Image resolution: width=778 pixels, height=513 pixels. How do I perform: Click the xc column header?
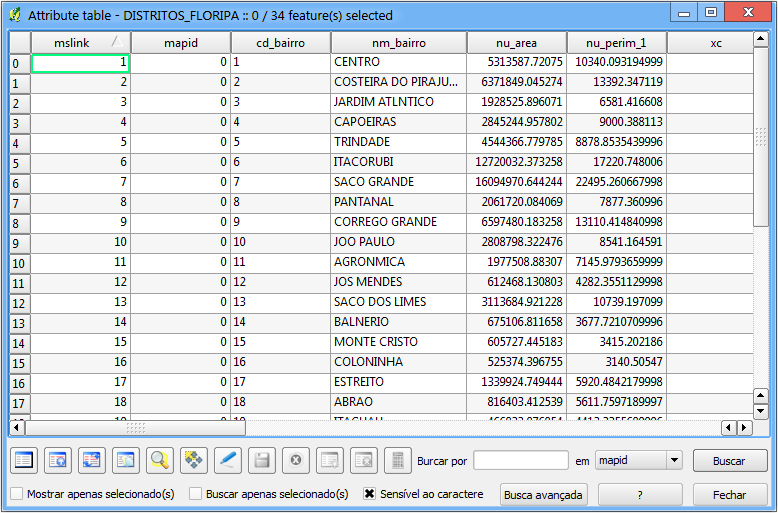[711, 43]
